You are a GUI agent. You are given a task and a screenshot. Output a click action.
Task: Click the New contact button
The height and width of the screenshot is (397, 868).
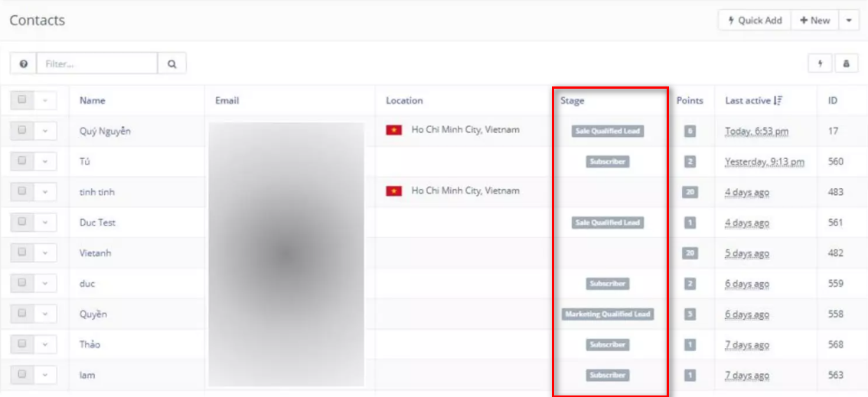pyautogui.click(x=814, y=21)
